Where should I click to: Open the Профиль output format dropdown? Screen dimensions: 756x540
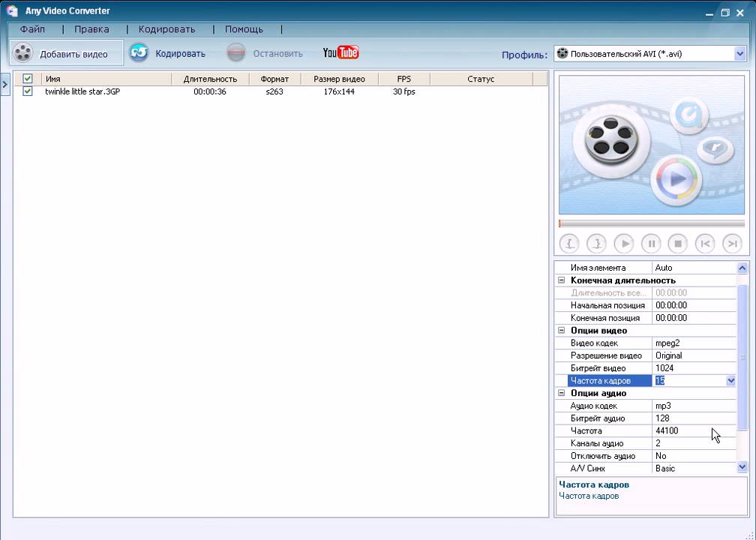(740, 53)
